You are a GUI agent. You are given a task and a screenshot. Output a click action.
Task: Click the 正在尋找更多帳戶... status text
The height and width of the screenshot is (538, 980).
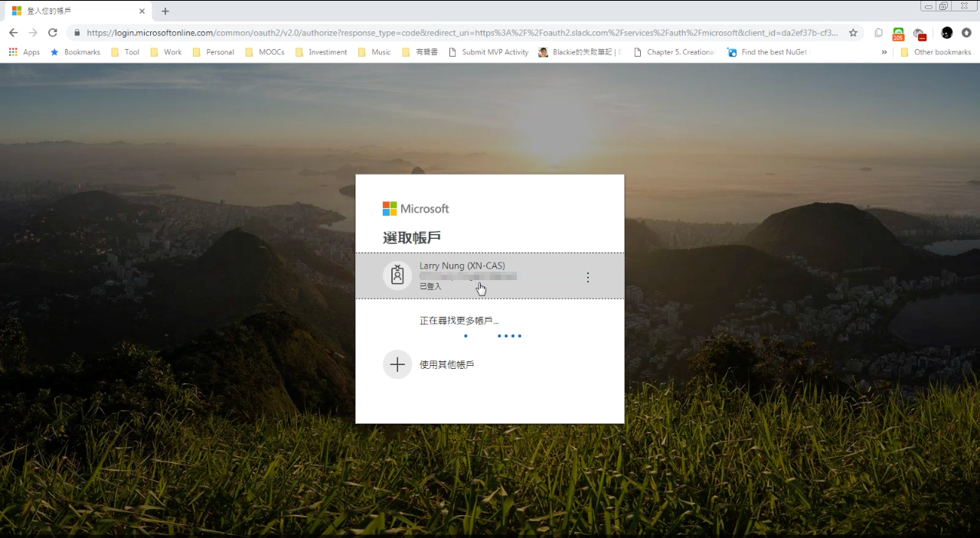click(459, 321)
